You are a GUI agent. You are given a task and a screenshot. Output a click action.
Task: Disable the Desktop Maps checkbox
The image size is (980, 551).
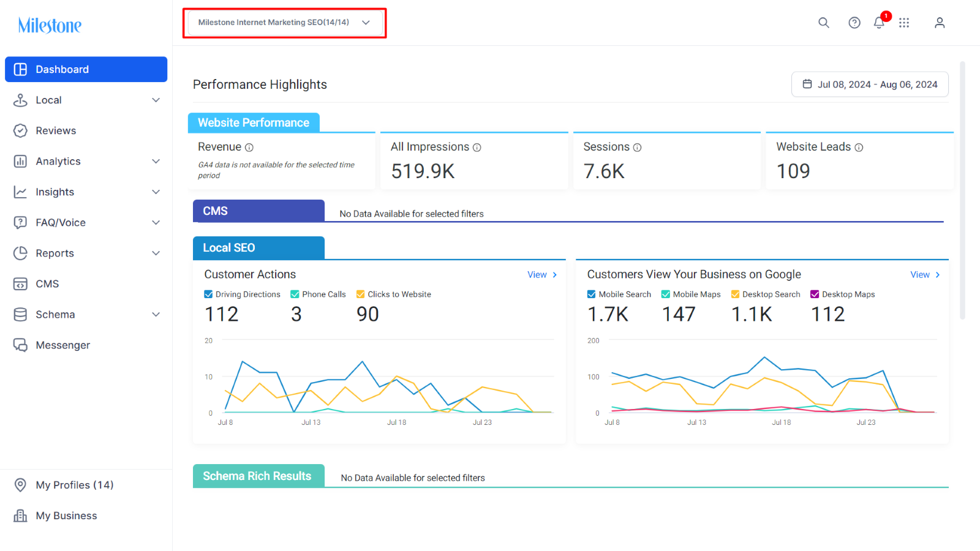pos(815,294)
